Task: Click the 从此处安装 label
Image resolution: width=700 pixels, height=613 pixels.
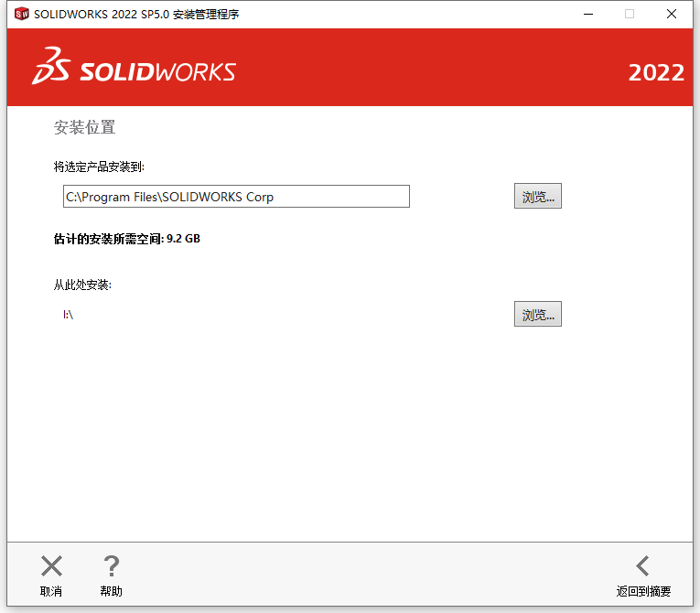Action: (82, 285)
